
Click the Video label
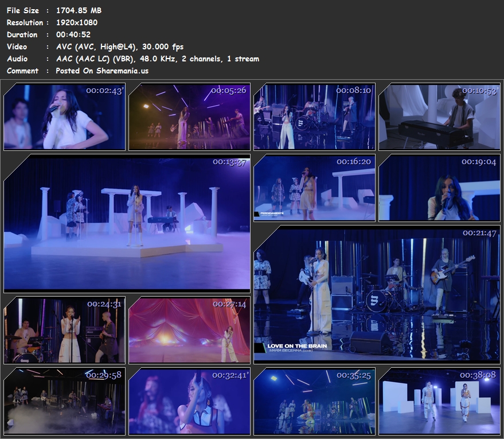[x=17, y=46]
